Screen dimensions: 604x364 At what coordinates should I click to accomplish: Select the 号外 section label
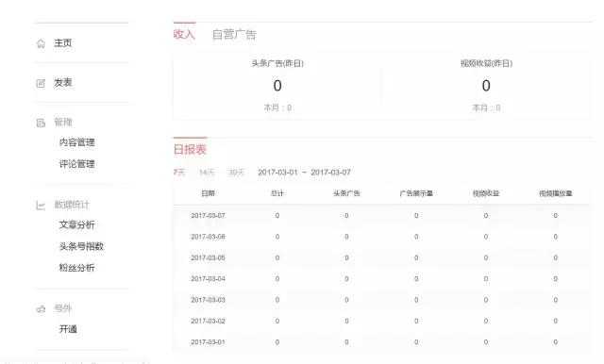coord(63,308)
